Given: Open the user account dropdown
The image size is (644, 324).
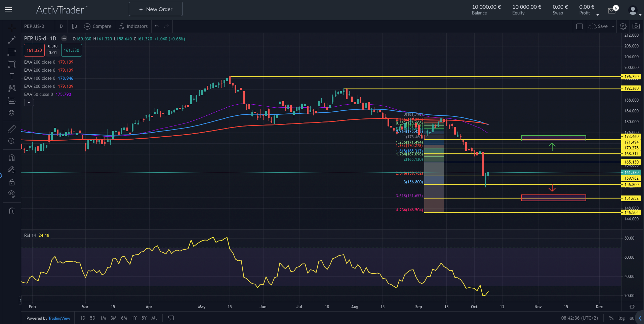Looking at the screenshot, I should pyautogui.click(x=634, y=11).
